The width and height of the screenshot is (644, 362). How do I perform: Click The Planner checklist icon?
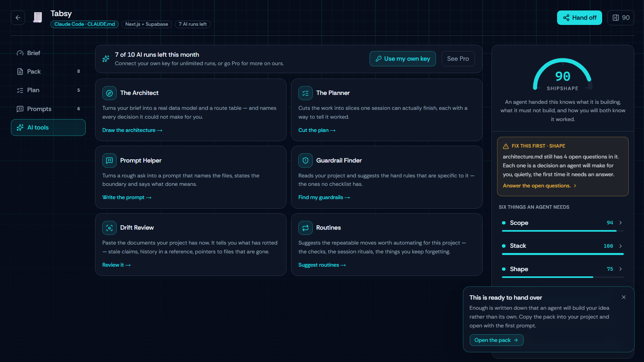[305, 93]
